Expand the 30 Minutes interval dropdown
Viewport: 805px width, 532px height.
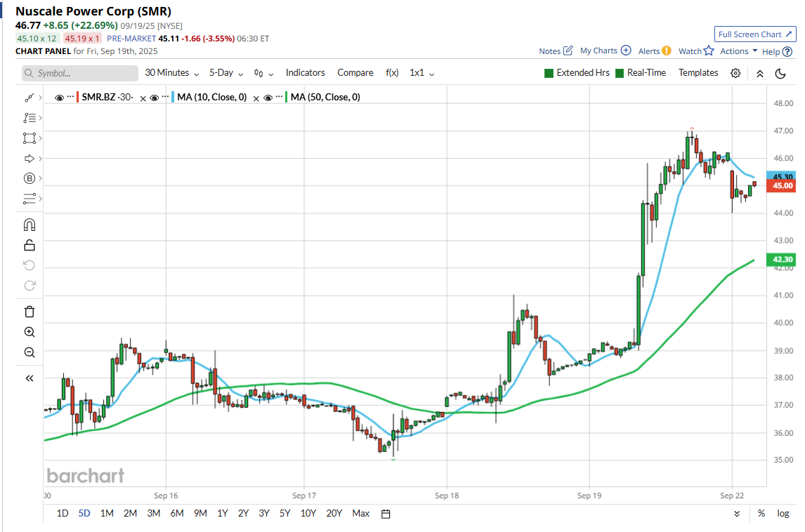[x=172, y=73]
